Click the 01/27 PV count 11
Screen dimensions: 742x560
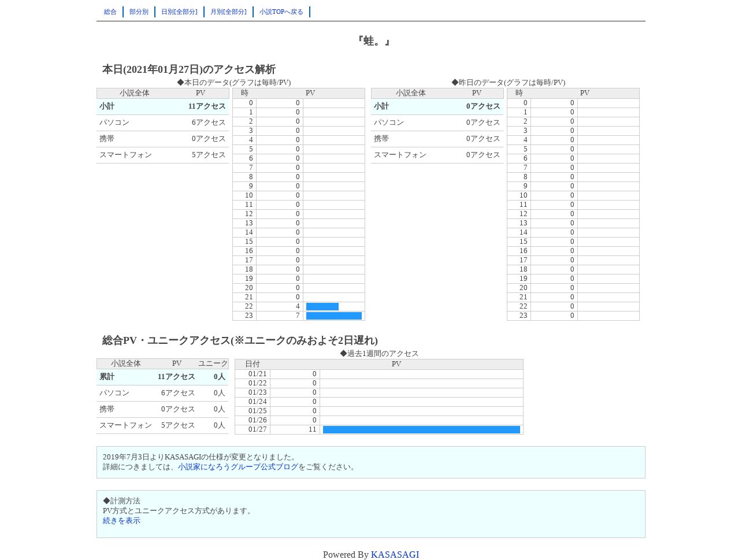point(312,429)
